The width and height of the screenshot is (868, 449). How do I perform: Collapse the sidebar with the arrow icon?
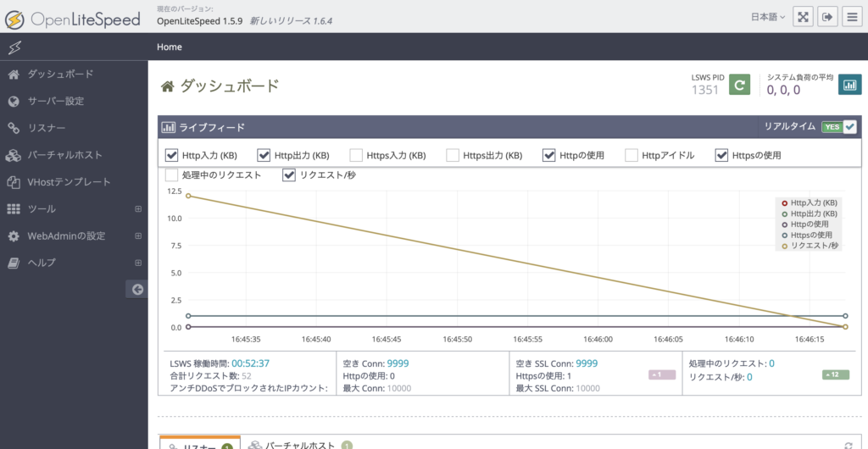[x=136, y=290]
